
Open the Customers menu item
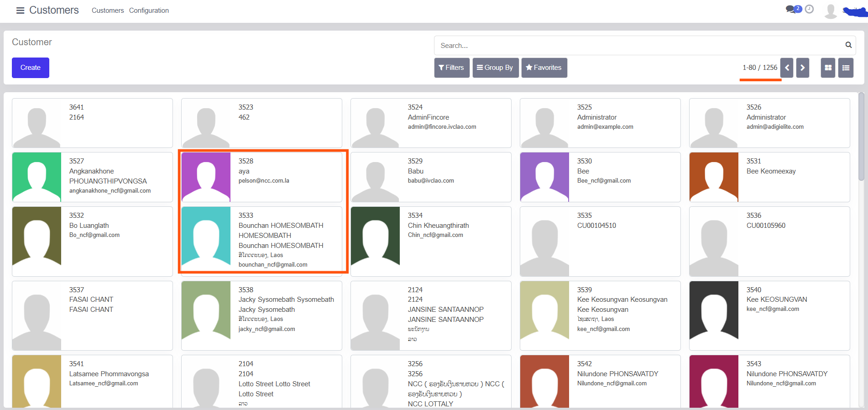108,11
